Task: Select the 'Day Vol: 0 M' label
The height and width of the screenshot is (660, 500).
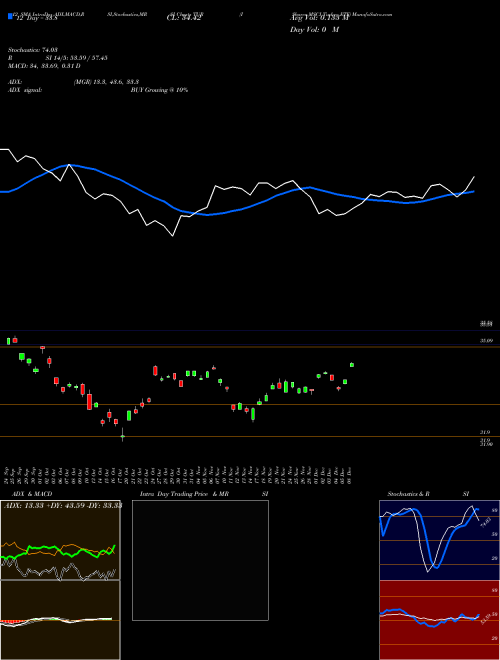Action: [x=314, y=30]
